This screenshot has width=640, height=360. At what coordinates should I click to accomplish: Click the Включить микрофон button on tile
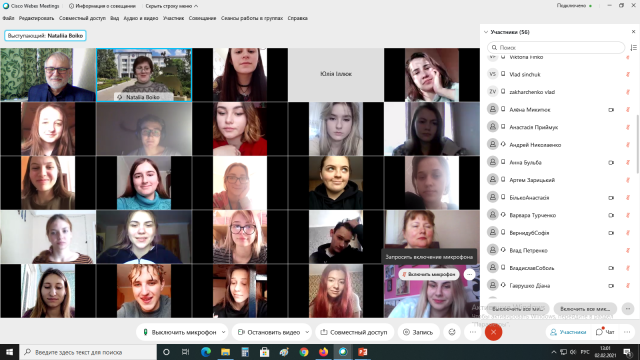(x=429, y=274)
